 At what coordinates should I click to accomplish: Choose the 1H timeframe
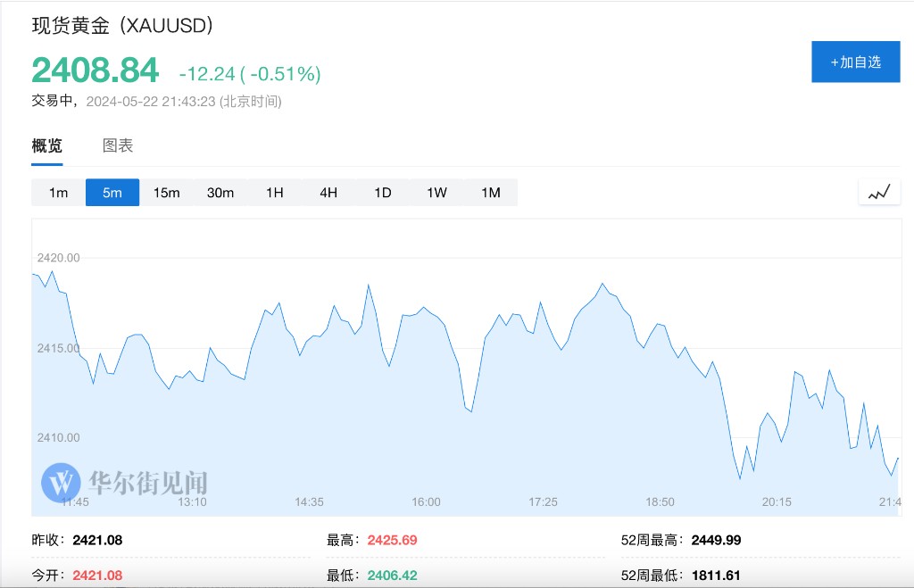point(274,193)
